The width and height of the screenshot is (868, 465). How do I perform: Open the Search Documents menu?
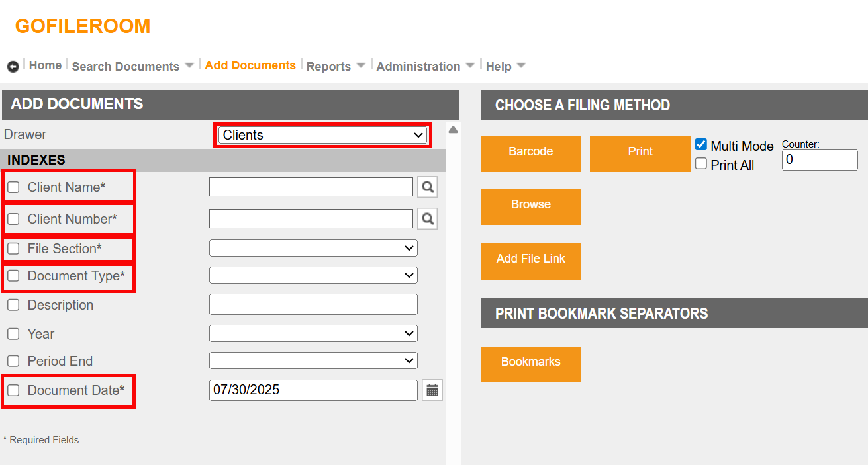[132, 66]
